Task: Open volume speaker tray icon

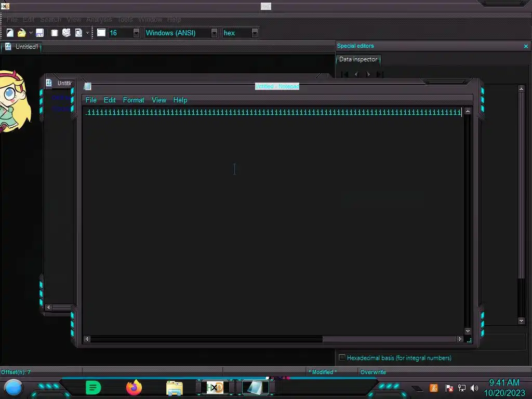Action: pyautogui.click(x=474, y=388)
